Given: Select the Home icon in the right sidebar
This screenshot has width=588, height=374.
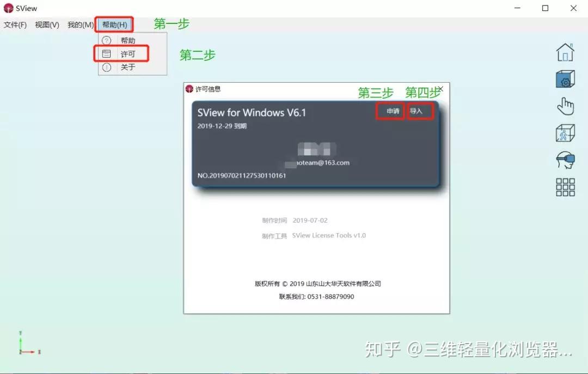Looking at the screenshot, I should click(x=565, y=51).
